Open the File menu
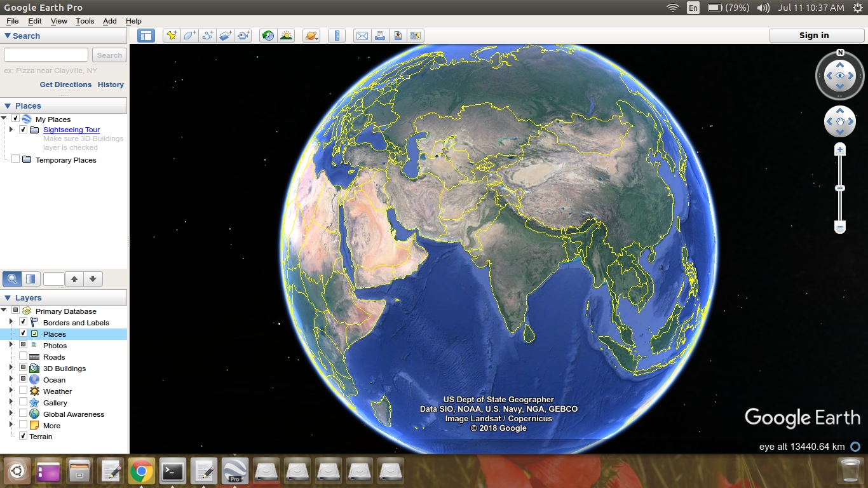Image resolution: width=868 pixels, height=488 pixels. point(12,21)
